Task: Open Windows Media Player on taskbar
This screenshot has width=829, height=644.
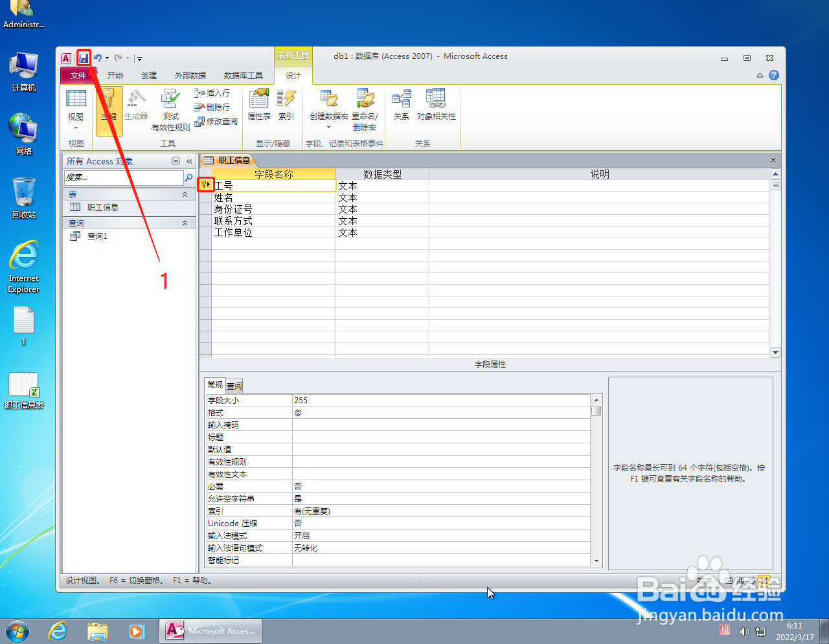Action: (137, 630)
